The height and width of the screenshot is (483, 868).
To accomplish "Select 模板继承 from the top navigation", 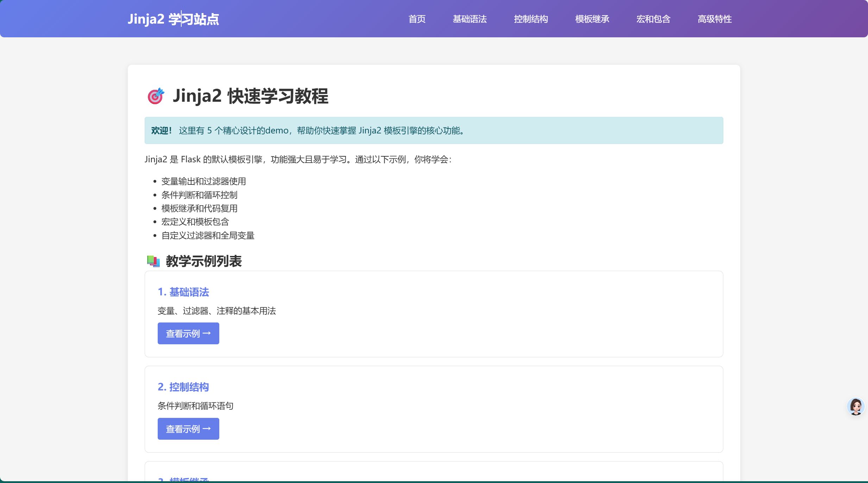I will pyautogui.click(x=592, y=19).
